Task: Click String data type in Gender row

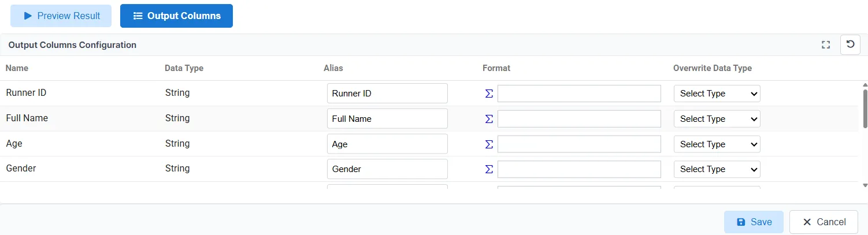Action: pos(177,169)
